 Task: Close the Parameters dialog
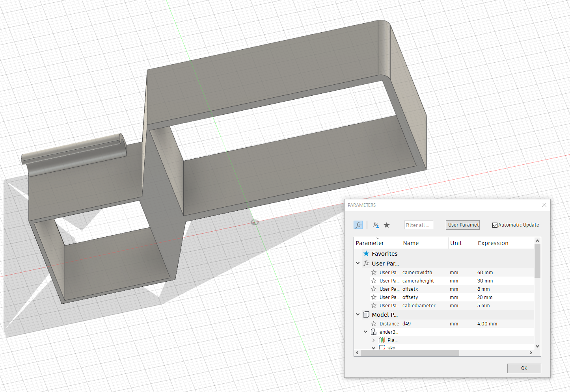tap(544, 205)
